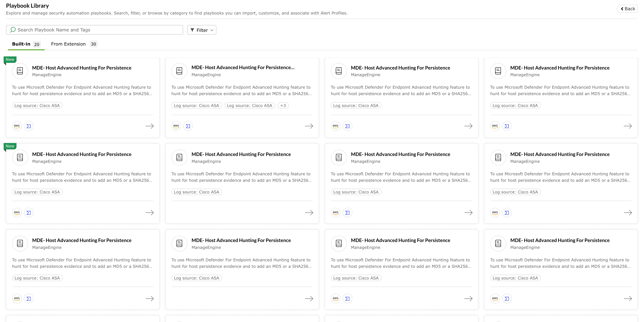The image size is (644, 322).
Task: Open the title of third-row second card
Action: (241, 240)
